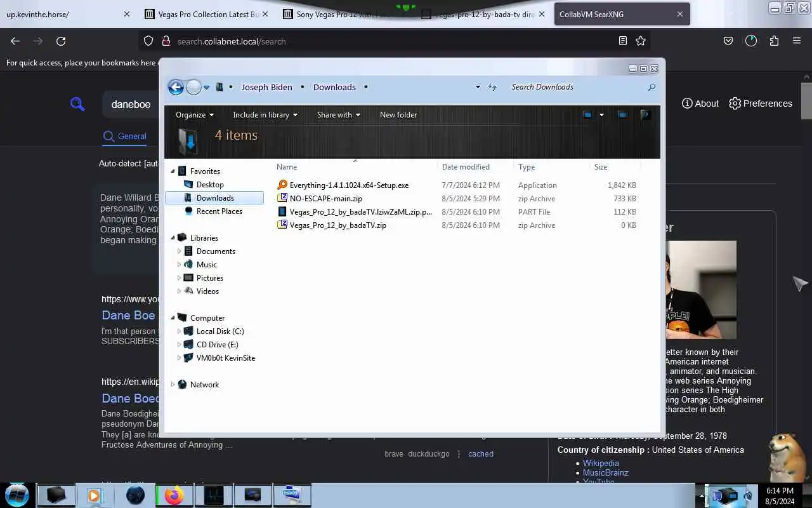Click the Videos library icon
Image resolution: width=812 pixels, height=508 pixels.
click(x=188, y=291)
